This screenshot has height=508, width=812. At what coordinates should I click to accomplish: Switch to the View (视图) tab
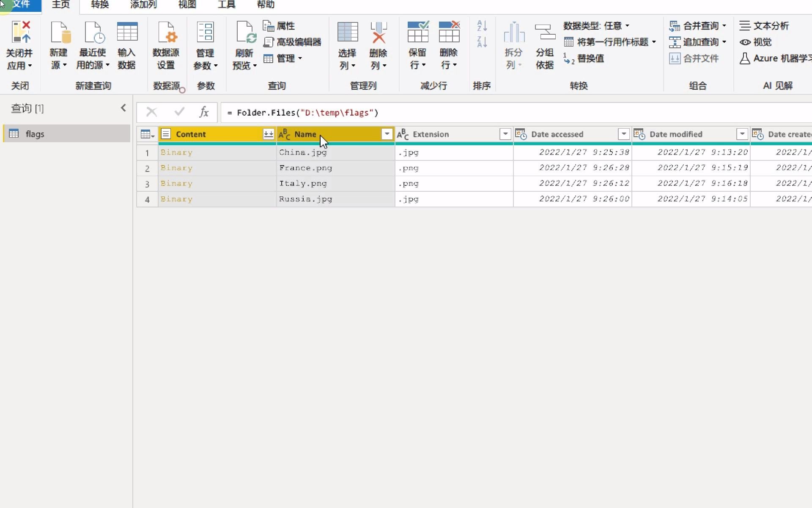(x=187, y=5)
